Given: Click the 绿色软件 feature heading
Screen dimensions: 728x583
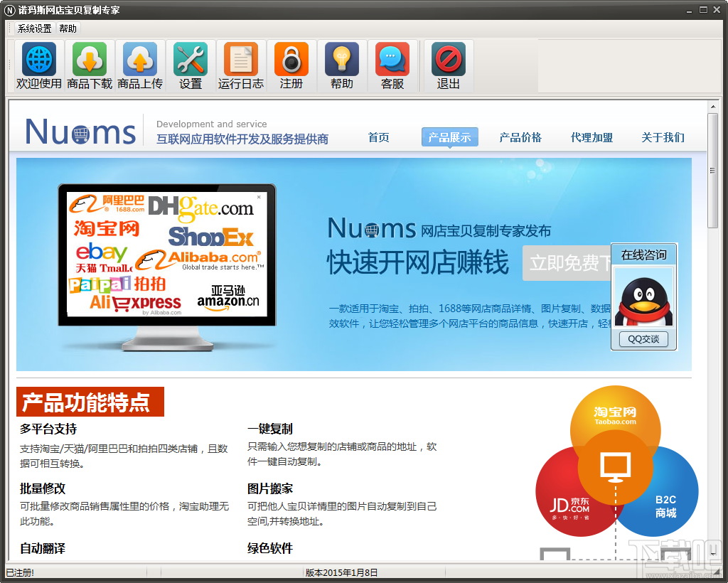Looking at the screenshot, I should [270, 548].
